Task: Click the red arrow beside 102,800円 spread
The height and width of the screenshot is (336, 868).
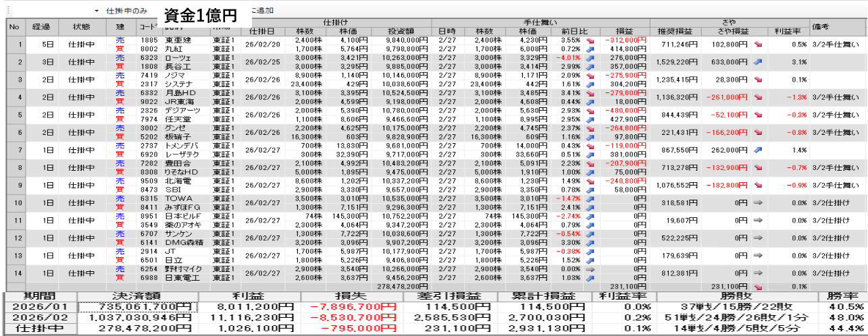Action: (757, 45)
